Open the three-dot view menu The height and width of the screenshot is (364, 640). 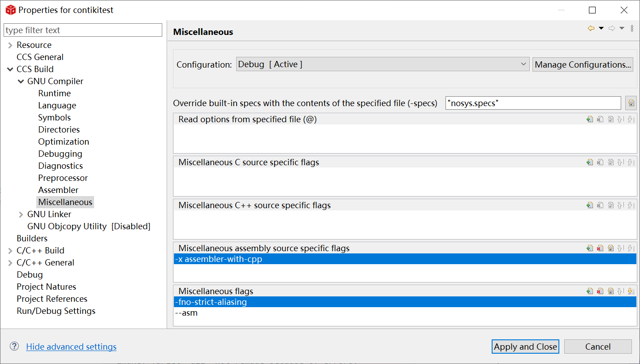(x=632, y=28)
